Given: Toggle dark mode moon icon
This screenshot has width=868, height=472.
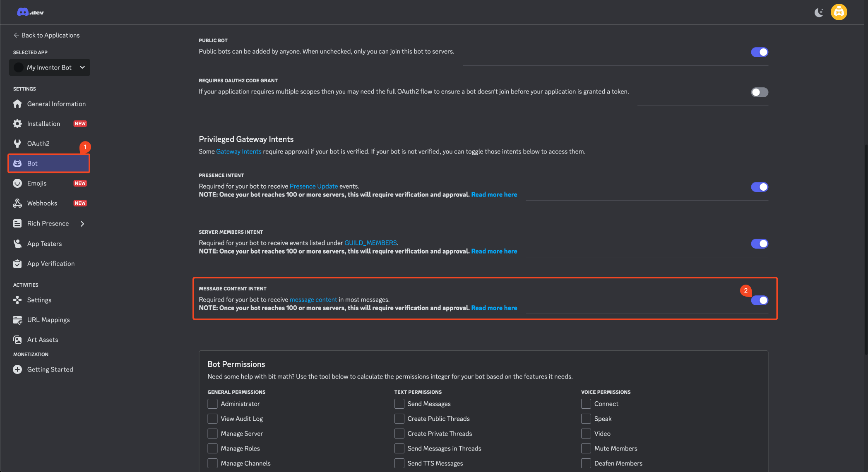Looking at the screenshot, I should (819, 12).
